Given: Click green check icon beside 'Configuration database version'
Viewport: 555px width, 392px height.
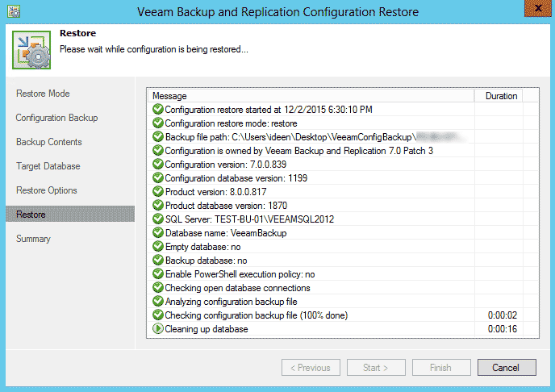Looking at the screenshot, I should [157, 178].
